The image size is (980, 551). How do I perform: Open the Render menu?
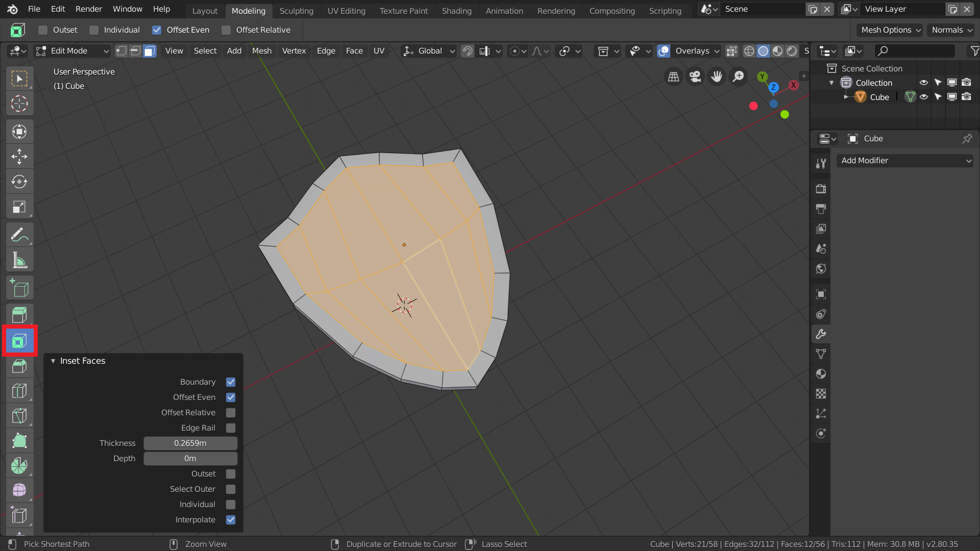89,9
